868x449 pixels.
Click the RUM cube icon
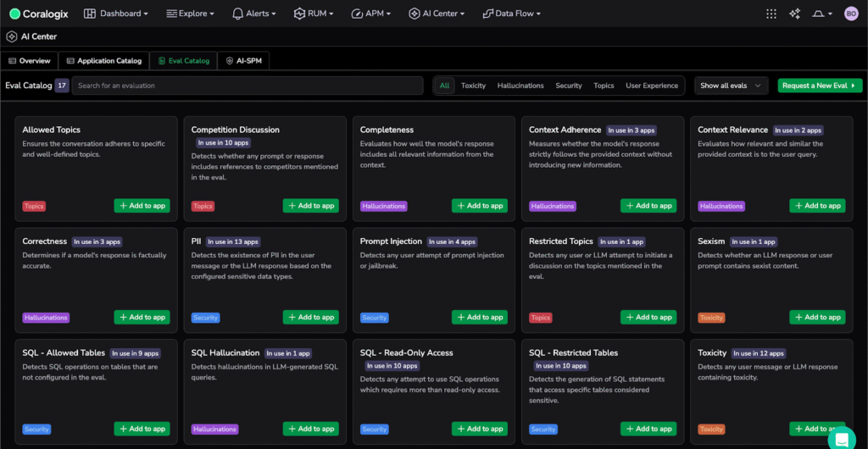tap(299, 14)
